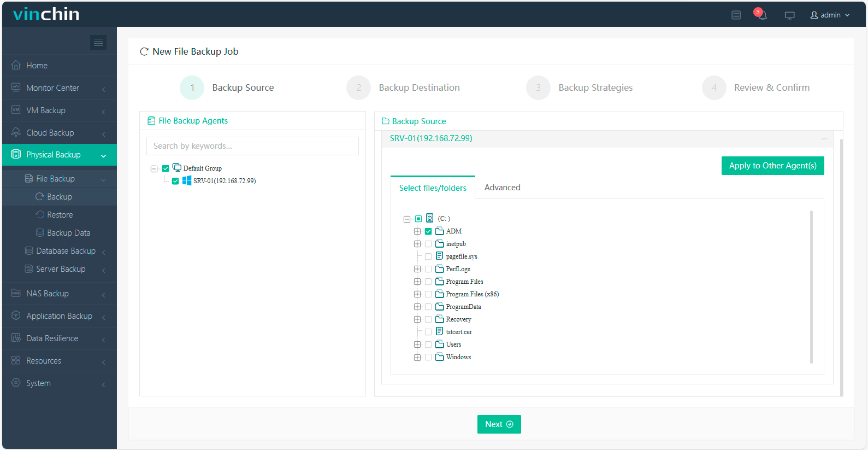Open the task list icon in header
Screen dimensions: 868x450
point(736,15)
